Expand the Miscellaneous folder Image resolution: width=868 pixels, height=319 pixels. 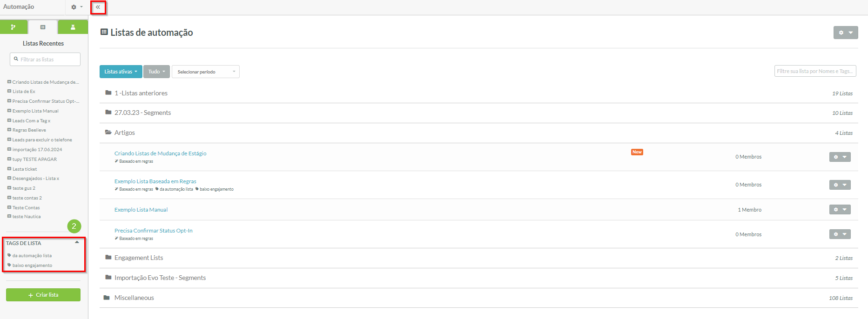134,298
